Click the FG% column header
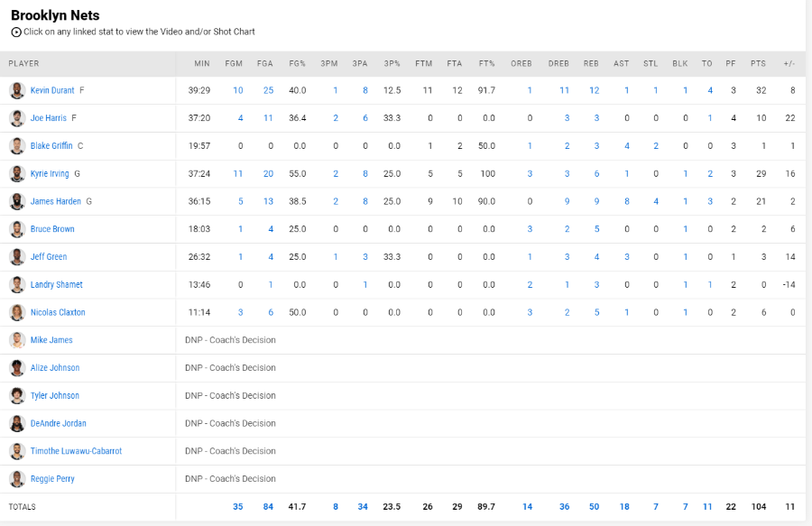This screenshot has height=526, width=812. click(297, 64)
